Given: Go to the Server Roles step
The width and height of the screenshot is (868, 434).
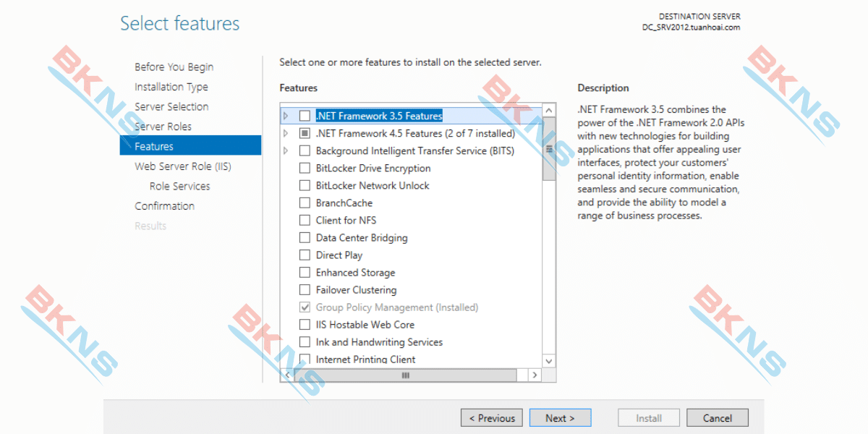Looking at the screenshot, I should 163,127.
